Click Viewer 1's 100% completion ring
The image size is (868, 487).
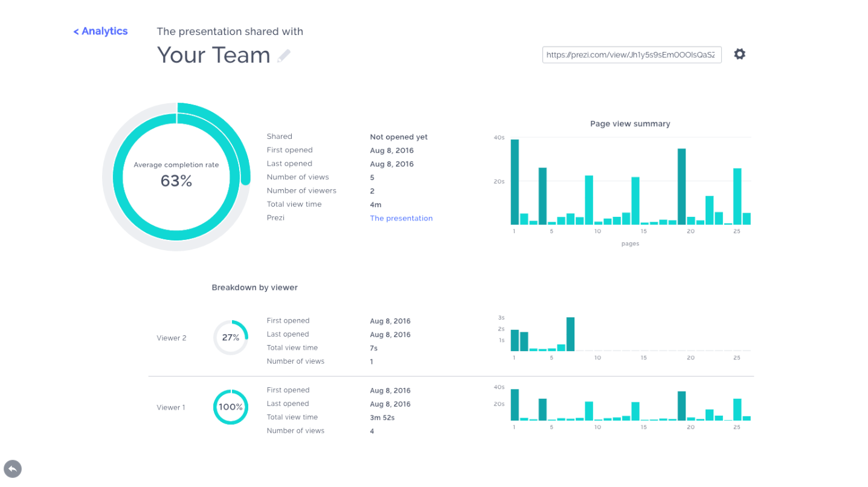231,407
